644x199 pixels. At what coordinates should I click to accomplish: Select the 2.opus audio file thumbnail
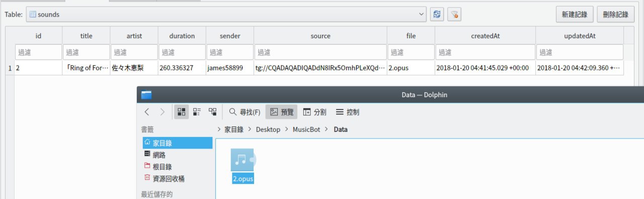(243, 160)
